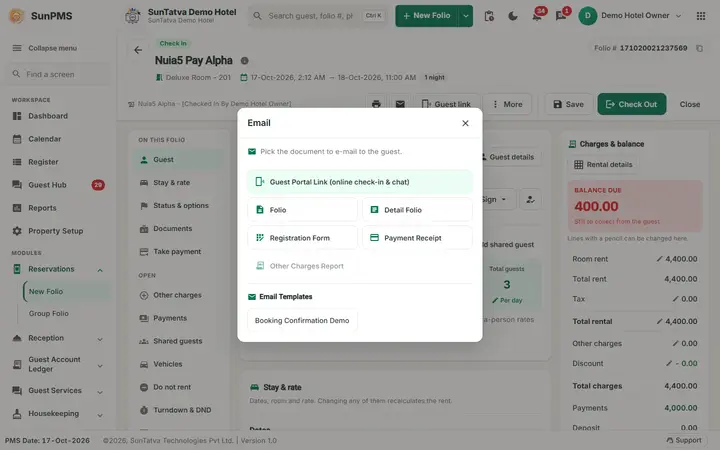The width and height of the screenshot is (720, 450).
Task: Select Group Folio under Reservations
Action: click(67, 314)
